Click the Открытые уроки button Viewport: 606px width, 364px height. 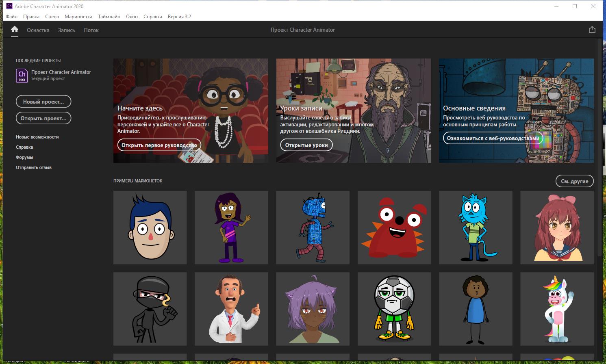pos(306,145)
